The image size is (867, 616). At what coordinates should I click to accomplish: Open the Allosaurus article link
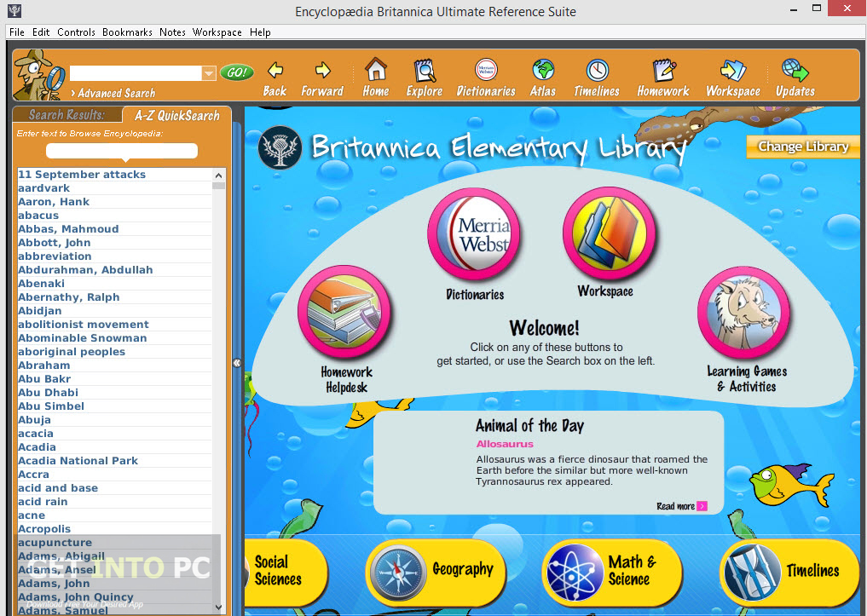point(505,444)
